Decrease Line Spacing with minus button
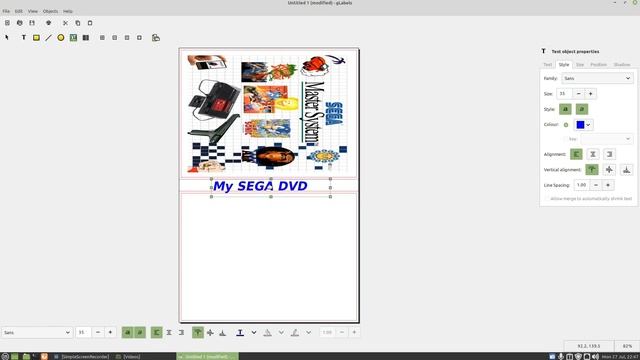This screenshot has width=640, height=360. [x=596, y=185]
